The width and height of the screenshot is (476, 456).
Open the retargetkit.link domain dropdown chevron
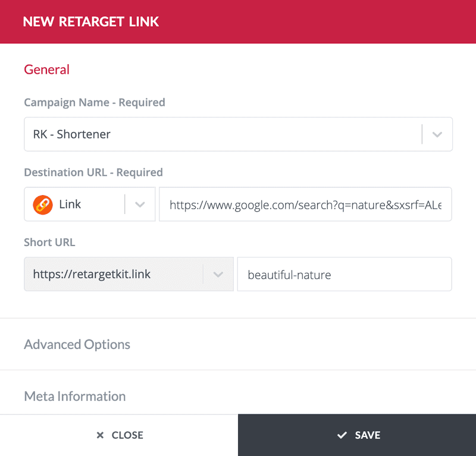[x=218, y=275]
